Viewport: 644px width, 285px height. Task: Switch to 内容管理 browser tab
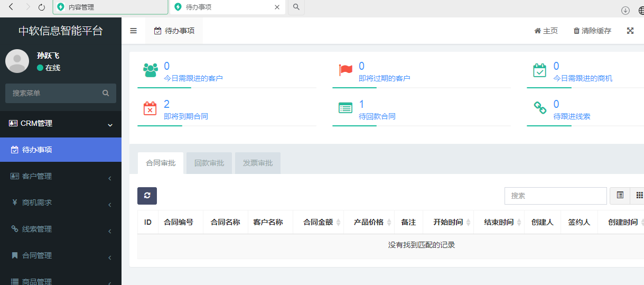point(110,7)
